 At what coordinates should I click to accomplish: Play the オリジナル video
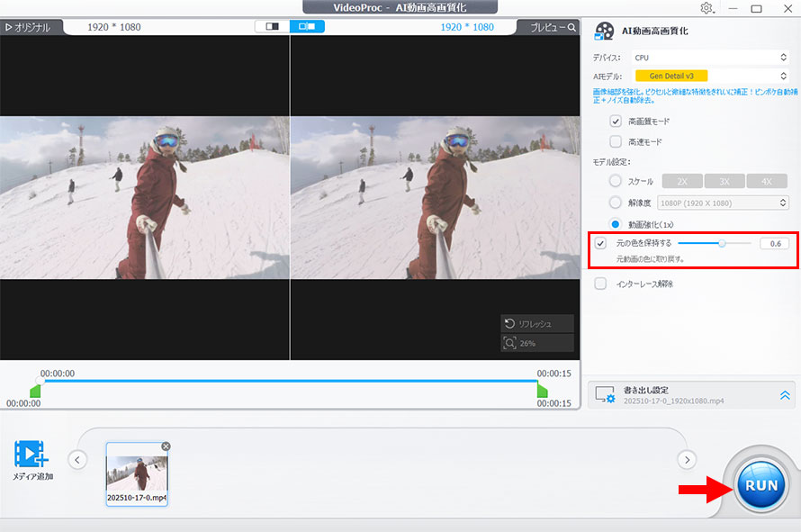tap(28, 28)
